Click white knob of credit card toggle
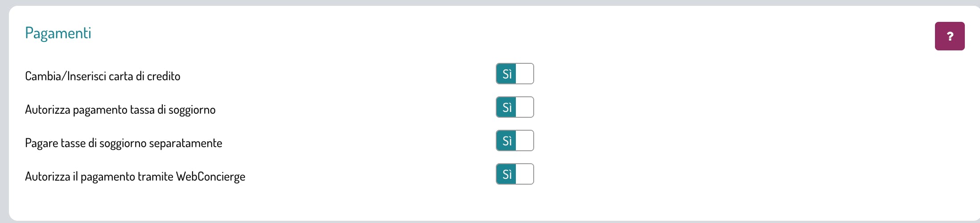This screenshot has width=980, height=223. click(x=525, y=74)
